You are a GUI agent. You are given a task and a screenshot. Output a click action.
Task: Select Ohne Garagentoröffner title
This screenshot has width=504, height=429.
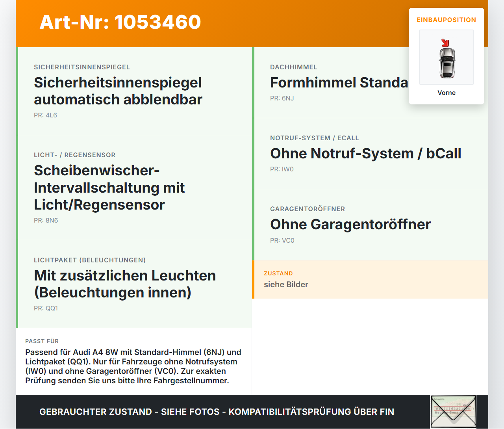350,225
